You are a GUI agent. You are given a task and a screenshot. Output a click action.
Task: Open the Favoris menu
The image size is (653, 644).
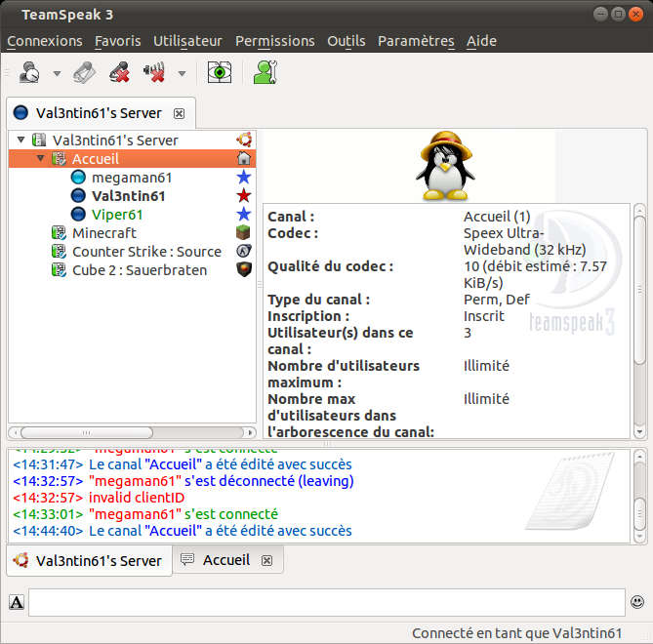click(117, 41)
